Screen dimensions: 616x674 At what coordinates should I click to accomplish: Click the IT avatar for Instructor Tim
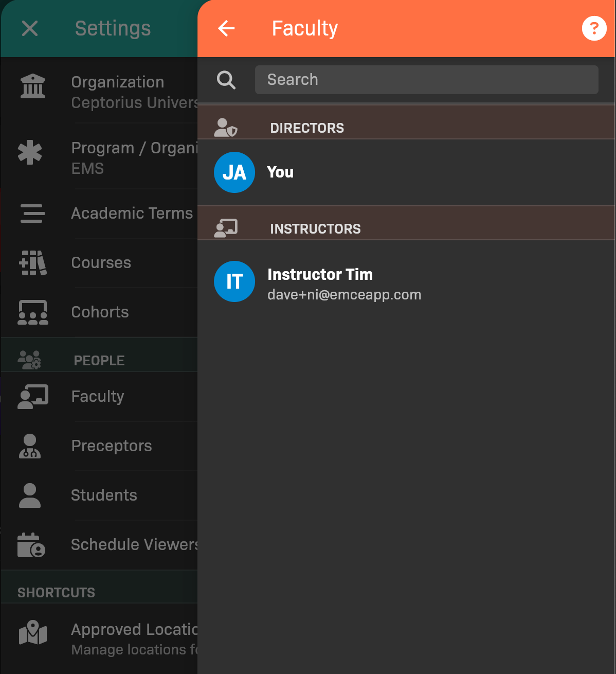[x=234, y=281]
